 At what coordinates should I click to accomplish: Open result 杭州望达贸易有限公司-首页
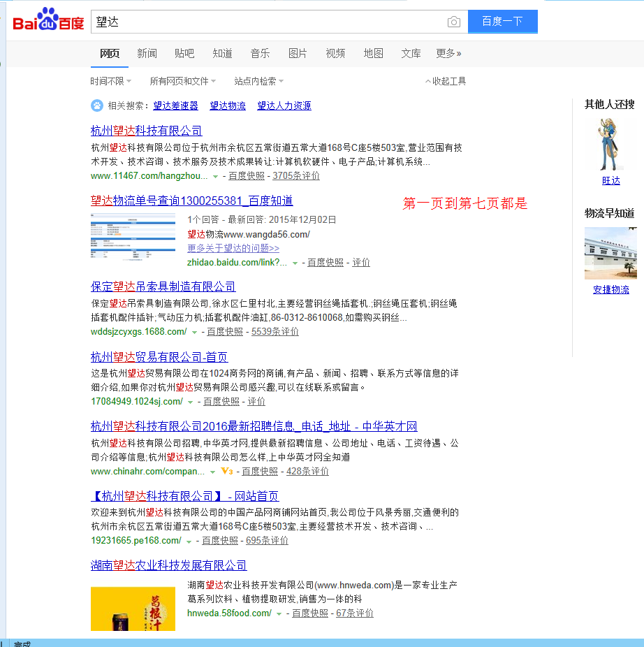(159, 356)
